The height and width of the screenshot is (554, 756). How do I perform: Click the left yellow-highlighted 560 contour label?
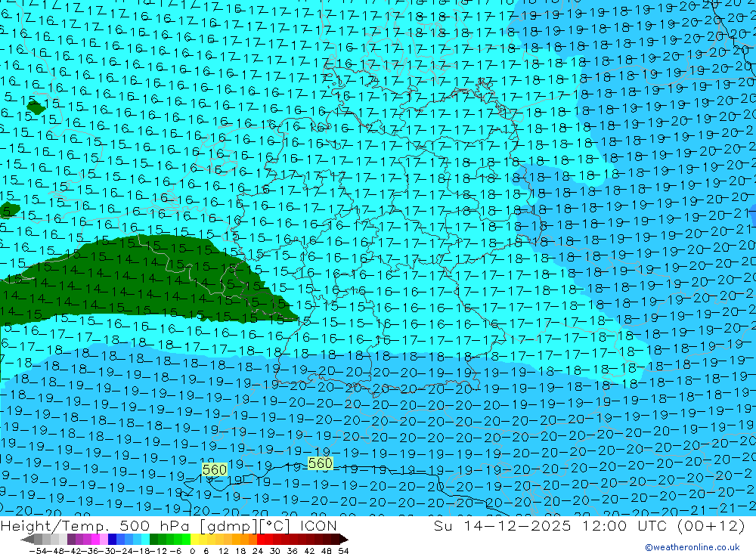pos(215,469)
